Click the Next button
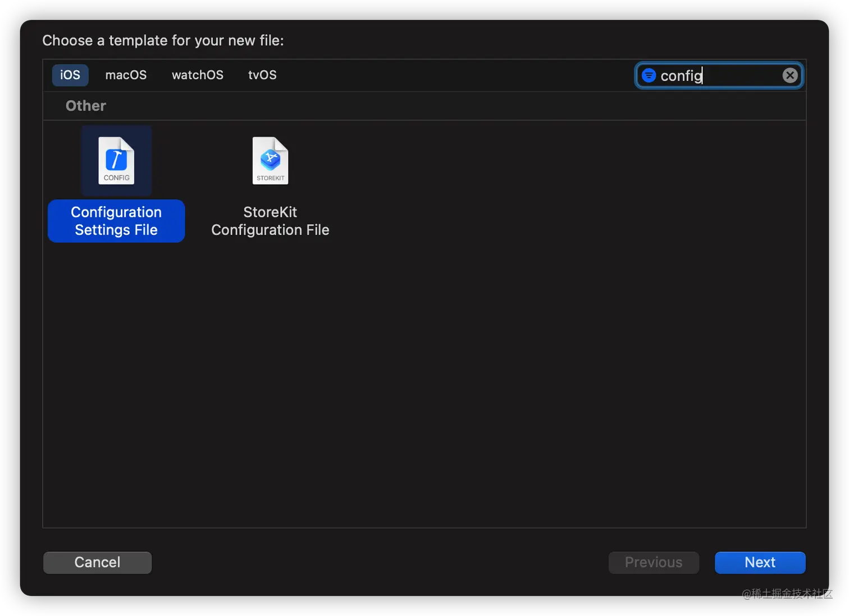The height and width of the screenshot is (616, 849). [x=760, y=563]
